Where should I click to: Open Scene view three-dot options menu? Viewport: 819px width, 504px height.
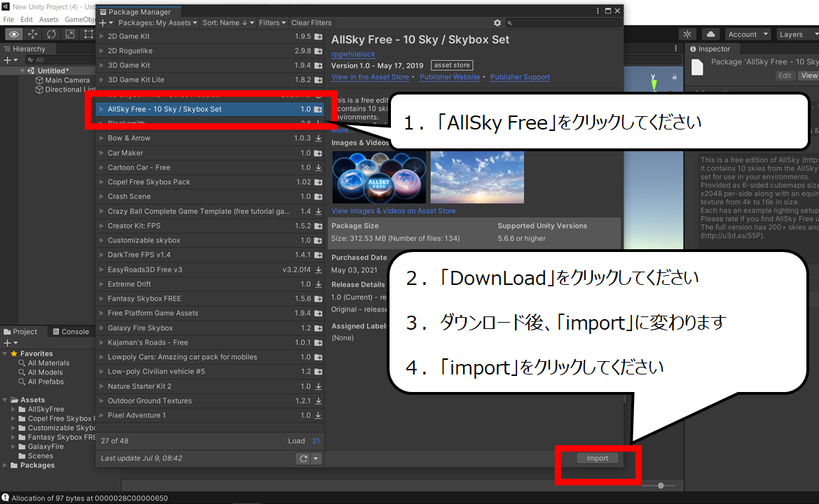(675, 48)
